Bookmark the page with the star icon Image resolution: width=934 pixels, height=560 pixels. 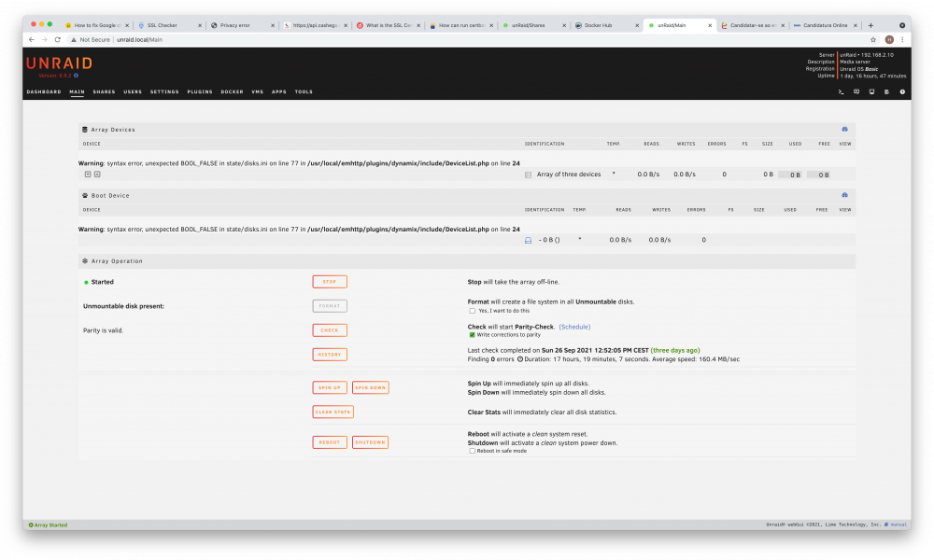pyautogui.click(x=873, y=40)
